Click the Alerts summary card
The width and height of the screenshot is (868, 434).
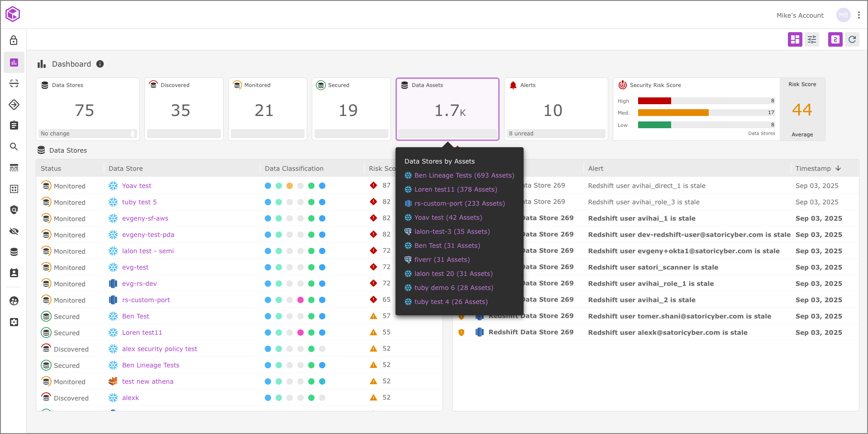(556, 109)
